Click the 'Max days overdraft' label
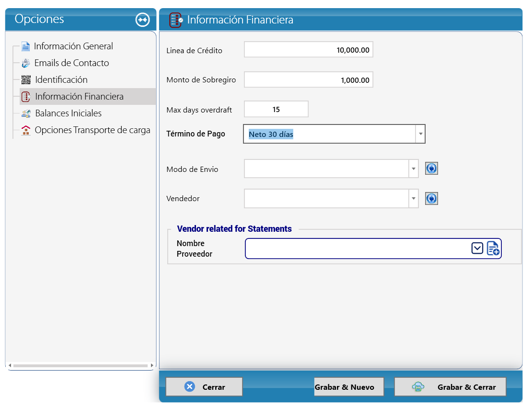The image size is (532, 407). click(x=199, y=110)
